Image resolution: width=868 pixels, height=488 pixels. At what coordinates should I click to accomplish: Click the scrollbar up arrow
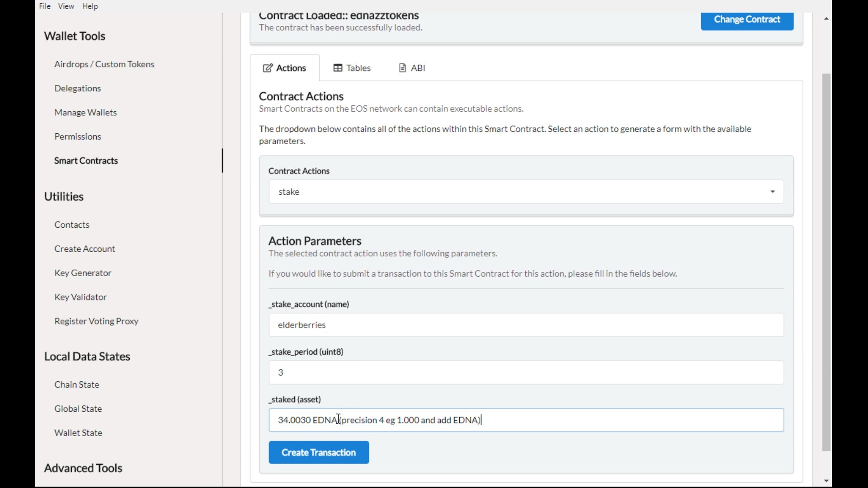[826, 19]
